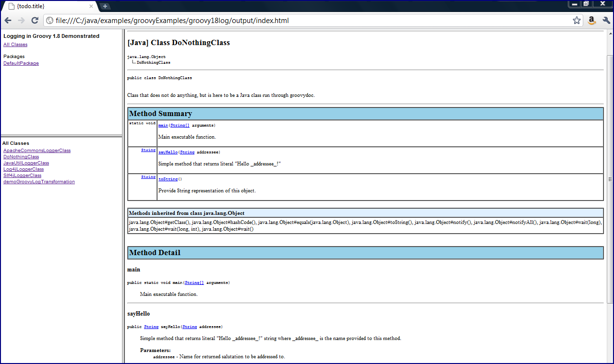614x364 pixels.
Task: Bookmark this page with the star icon
Action: (577, 21)
